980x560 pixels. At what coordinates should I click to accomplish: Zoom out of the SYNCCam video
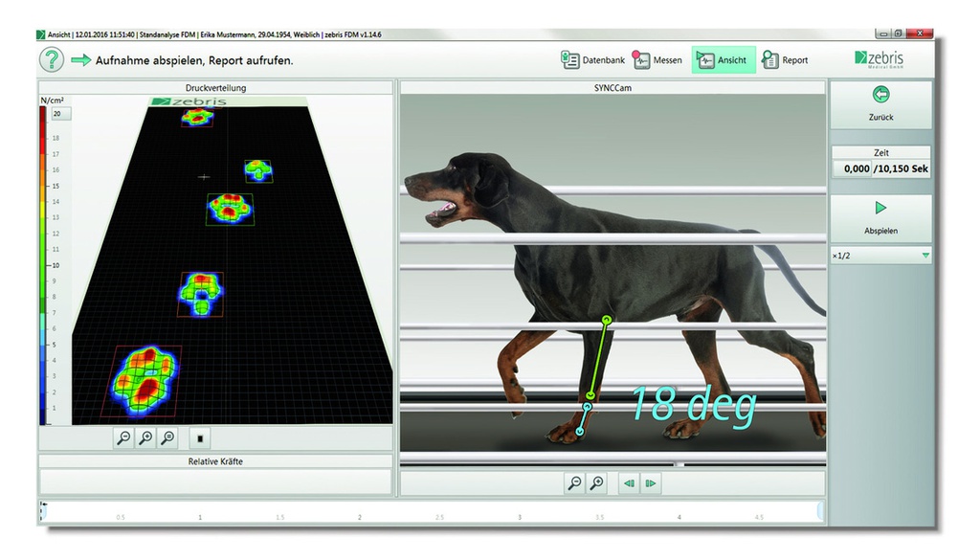tap(574, 483)
